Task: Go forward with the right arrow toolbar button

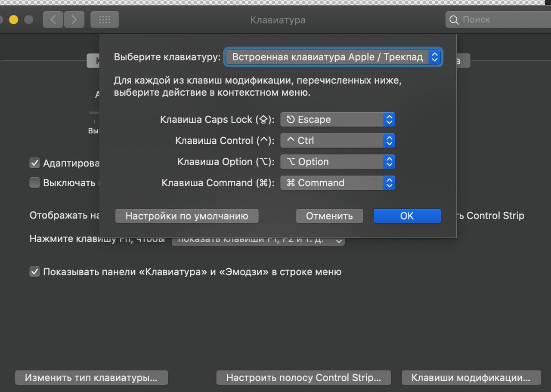Action: 74,20
